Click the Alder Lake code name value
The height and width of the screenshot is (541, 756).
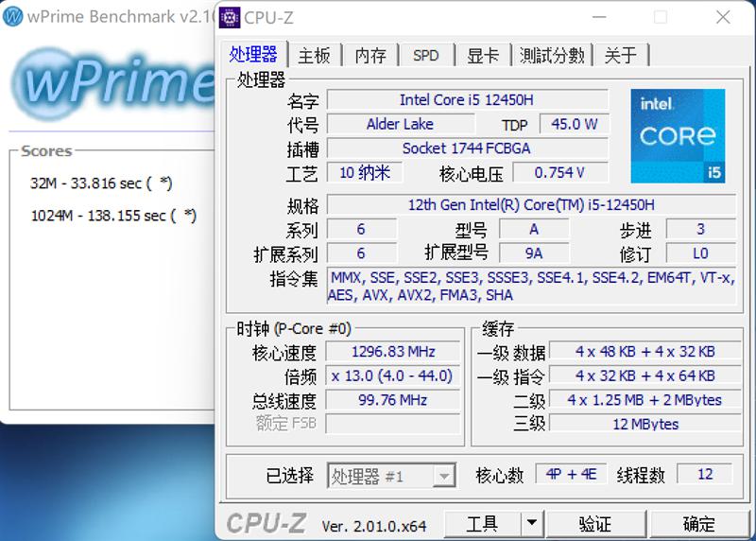click(x=400, y=124)
